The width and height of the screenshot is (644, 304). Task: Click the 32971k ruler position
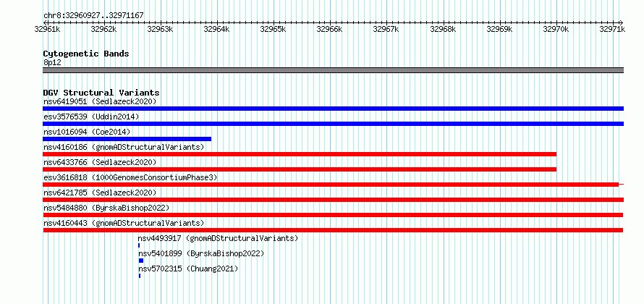point(612,29)
